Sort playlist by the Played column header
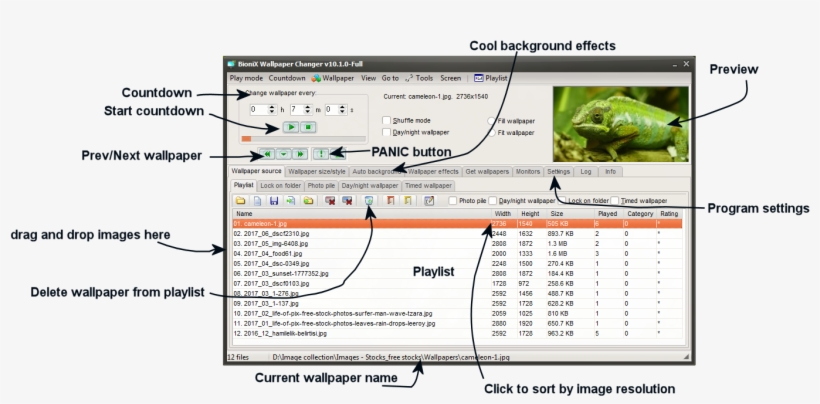820x404 pixels. [608, 214]
